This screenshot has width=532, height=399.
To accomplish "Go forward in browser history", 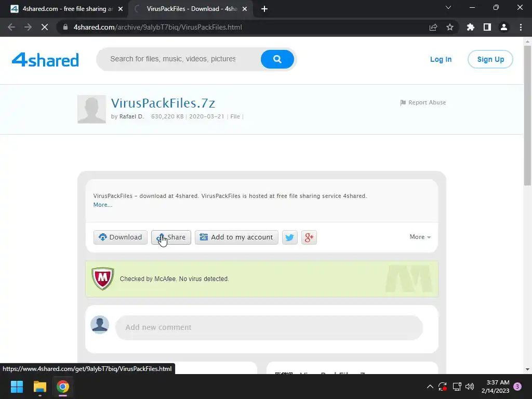I will click(28, 27).
